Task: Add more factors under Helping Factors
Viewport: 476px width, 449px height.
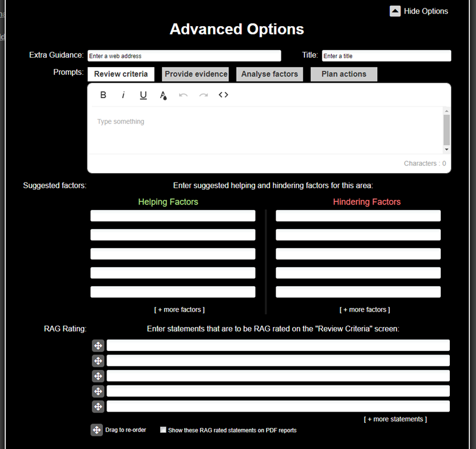Action: [180, 309]
